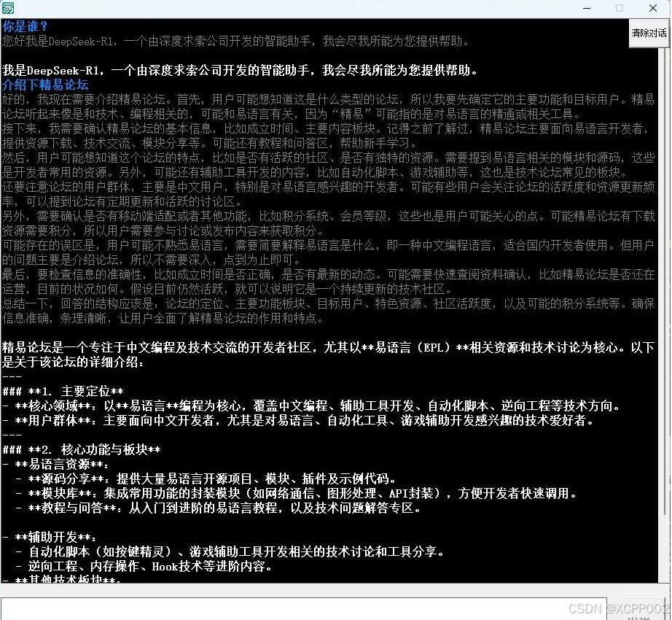This screenshot has width=672, height=620.
Task: Click the white bold reply starting 我是DeepSeek-R1
Action: pyautogui.click(x=240, y=70)
